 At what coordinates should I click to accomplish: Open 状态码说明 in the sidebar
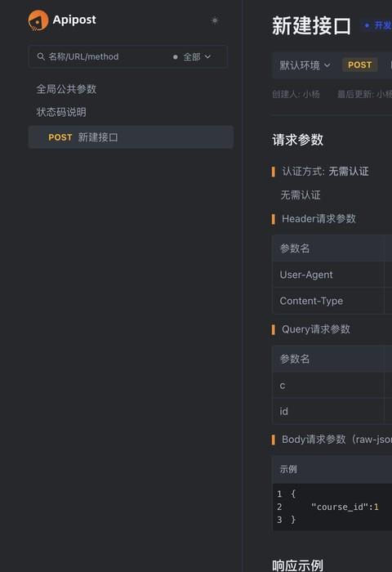click(x=61, y=112)
